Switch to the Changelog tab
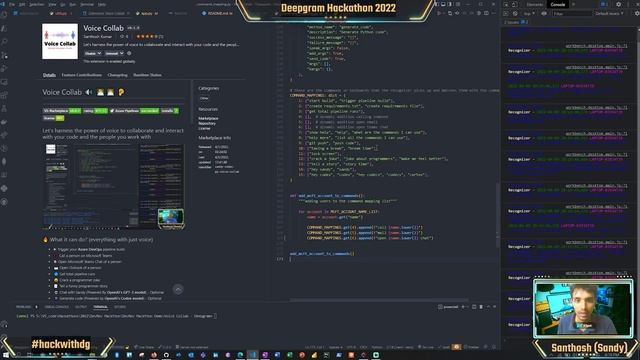This screenshot has width=640, height=360. coord(118,75)
